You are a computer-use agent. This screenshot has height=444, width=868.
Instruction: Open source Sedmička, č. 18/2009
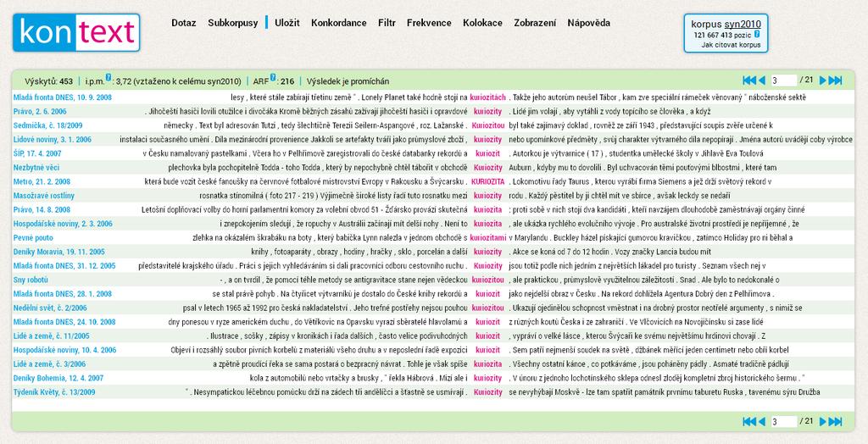pos(47,125)
